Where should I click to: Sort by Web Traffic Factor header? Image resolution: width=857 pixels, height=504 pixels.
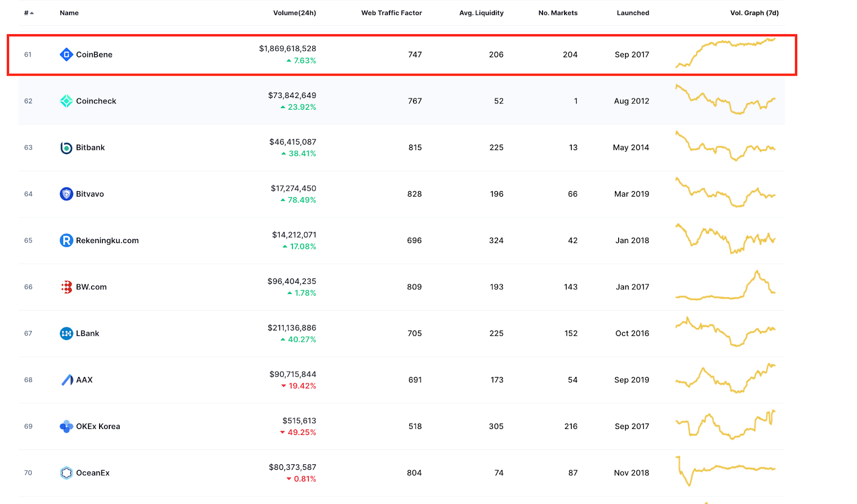click(x=392, y=13)
